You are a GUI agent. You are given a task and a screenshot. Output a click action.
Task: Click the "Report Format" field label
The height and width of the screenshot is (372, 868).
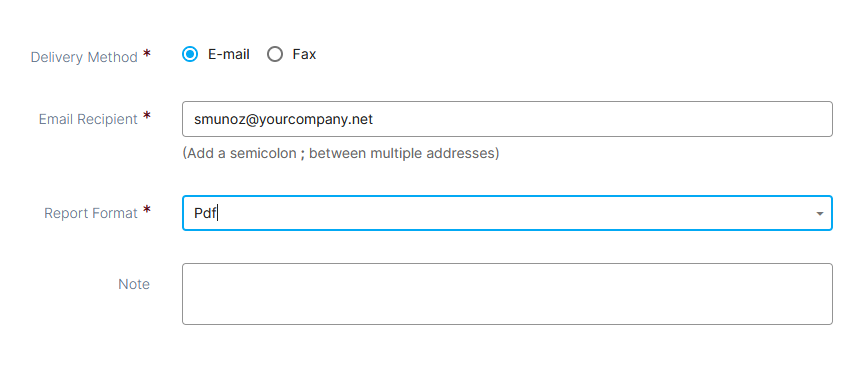(91, 213)
